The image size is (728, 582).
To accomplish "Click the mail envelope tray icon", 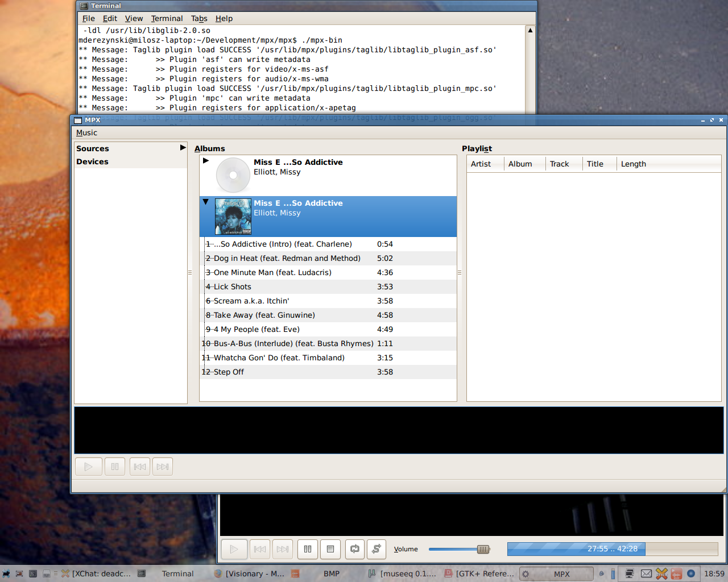I will pyautogui.click(x=646, y=573).
